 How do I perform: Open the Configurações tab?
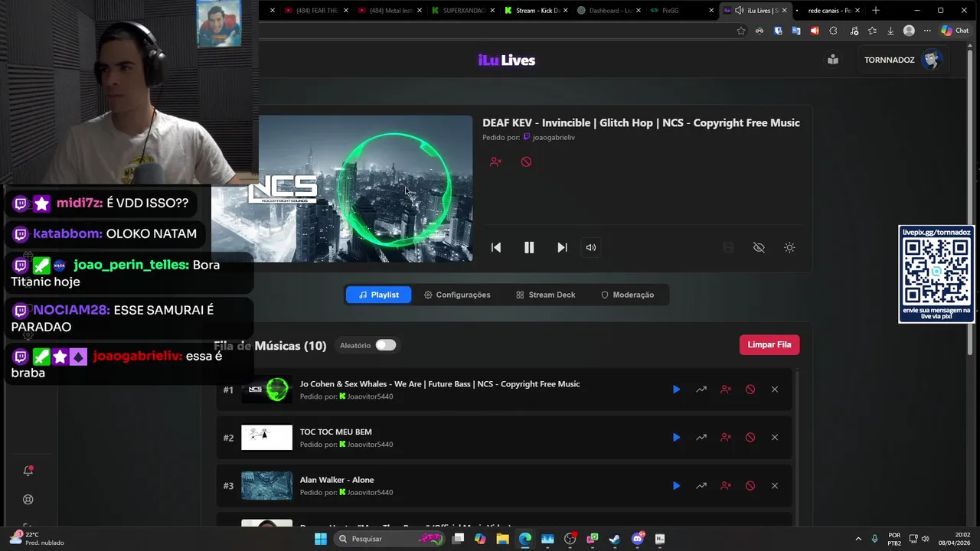coord(457,295)
